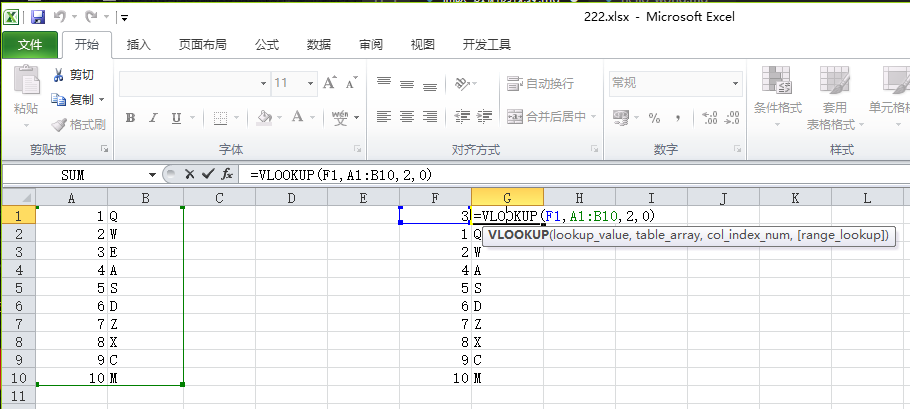Open the Name Box dropdown arrow
910x409 pixels.
(x=152, y=174)
